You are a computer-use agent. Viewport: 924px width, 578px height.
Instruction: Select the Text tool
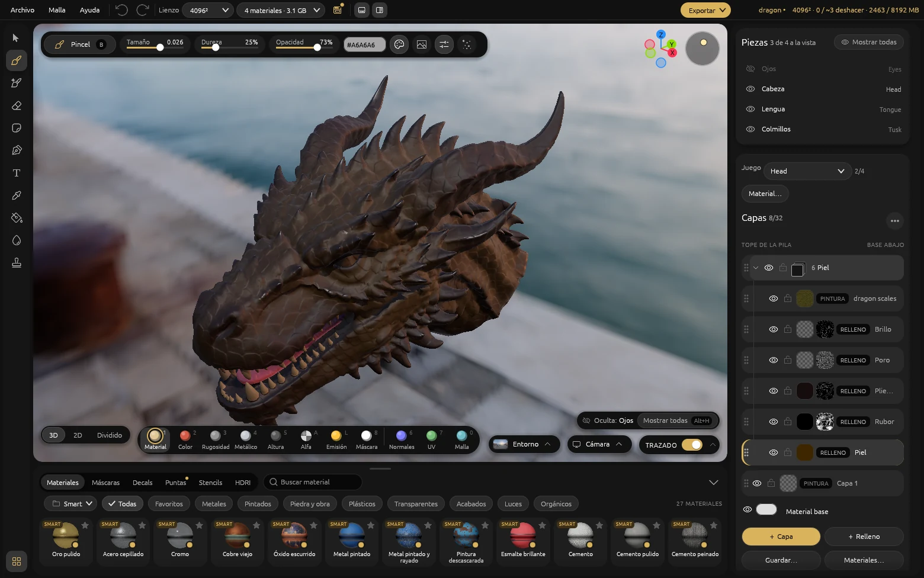click(16, 173)
